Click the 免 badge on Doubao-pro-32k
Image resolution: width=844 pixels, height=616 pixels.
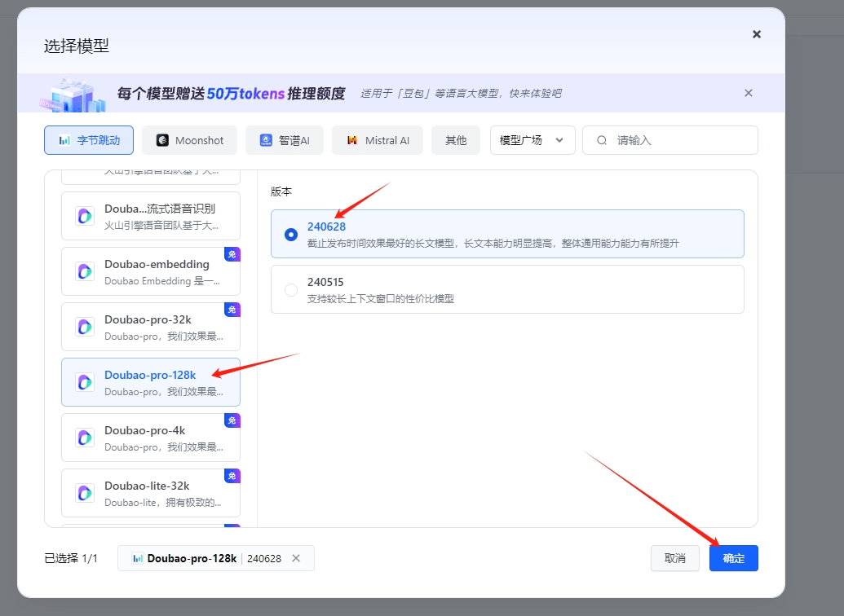pyautogui.click(x=232, y=310)
